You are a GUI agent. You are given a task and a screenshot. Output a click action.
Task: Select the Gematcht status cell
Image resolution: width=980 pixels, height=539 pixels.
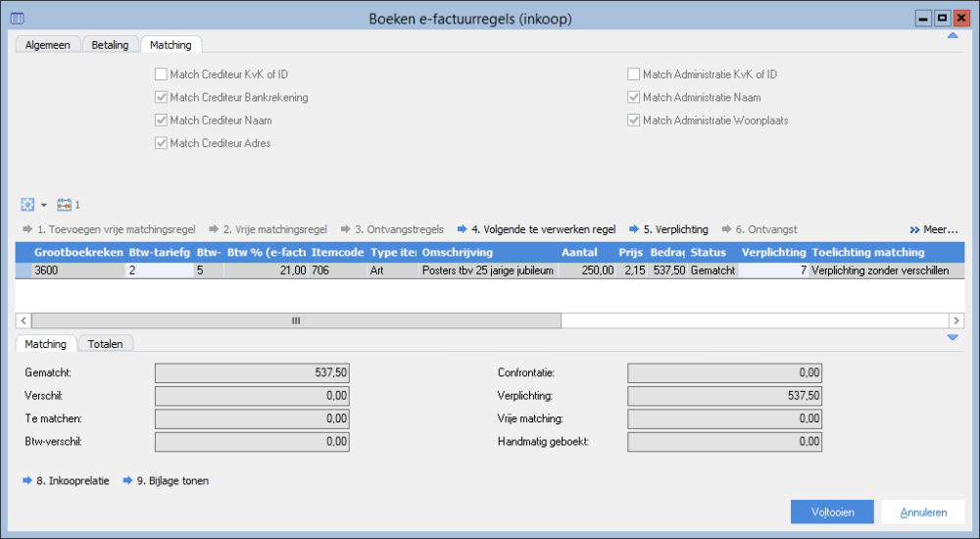(x=712, y=270)
